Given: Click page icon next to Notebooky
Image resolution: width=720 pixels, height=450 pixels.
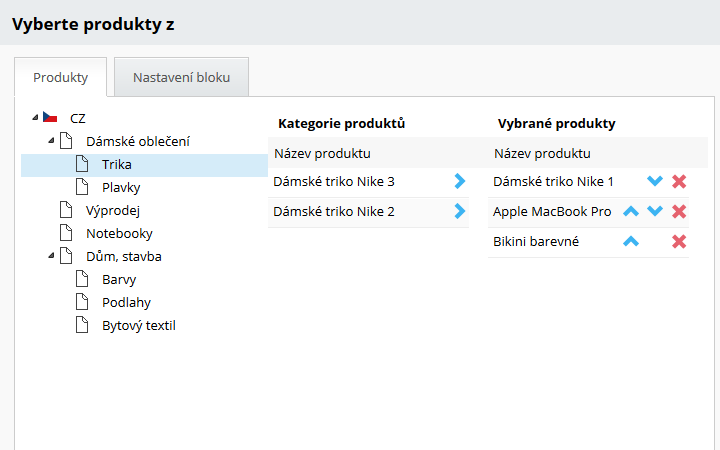Looking at the screenshot, I should (66, 233).
